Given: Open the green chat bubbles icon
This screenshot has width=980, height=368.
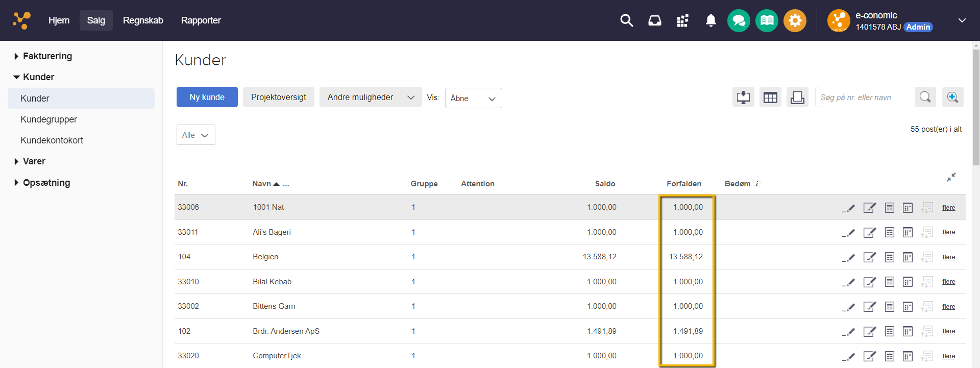Looking at the screenshot, I should pyautogui.click(x=739, y=21).
